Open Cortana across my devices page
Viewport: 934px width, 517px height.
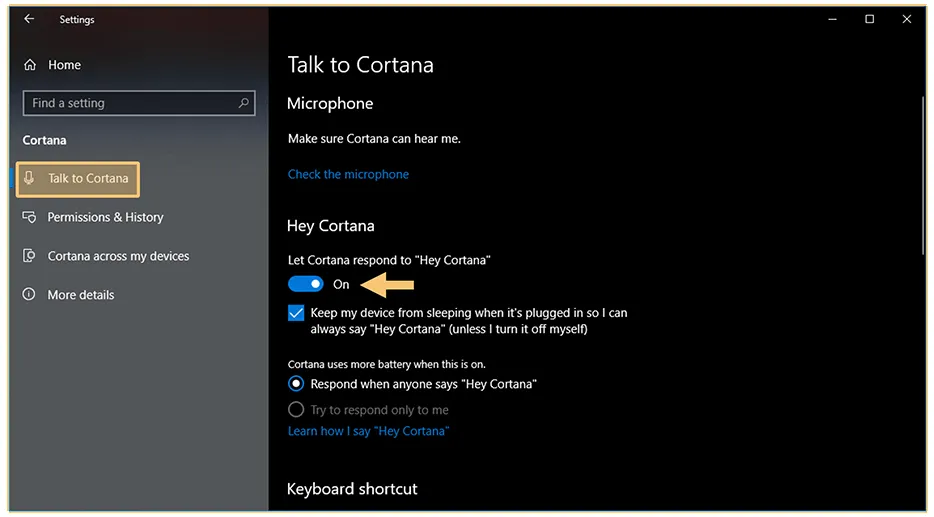pos(119,256)
